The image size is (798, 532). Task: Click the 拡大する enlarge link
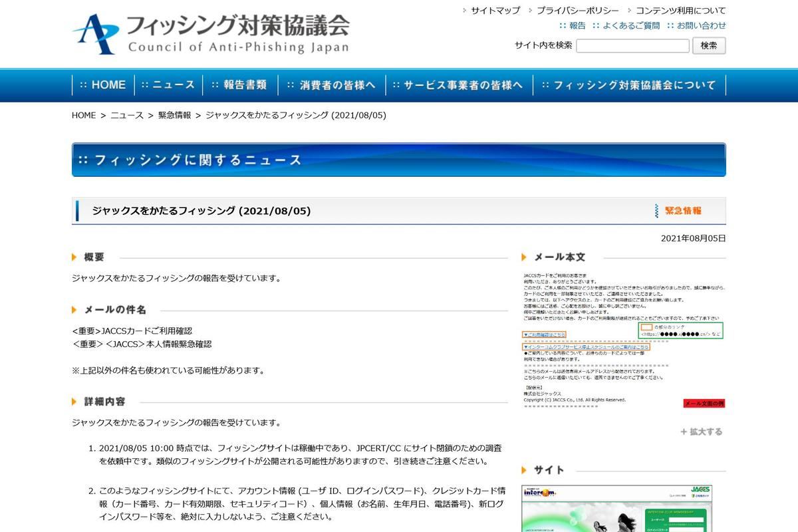tap(701, 432)
